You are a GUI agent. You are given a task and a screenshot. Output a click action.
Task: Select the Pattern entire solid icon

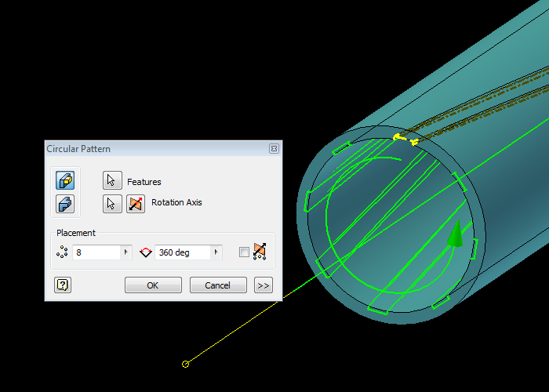pos(65,204)
